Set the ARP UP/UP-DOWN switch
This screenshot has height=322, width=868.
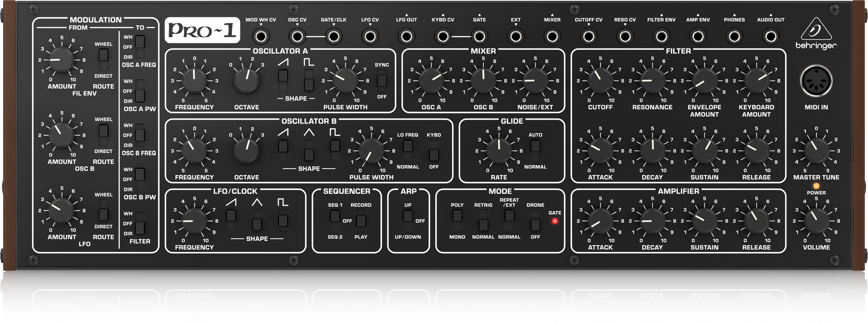tap(408, 221)
